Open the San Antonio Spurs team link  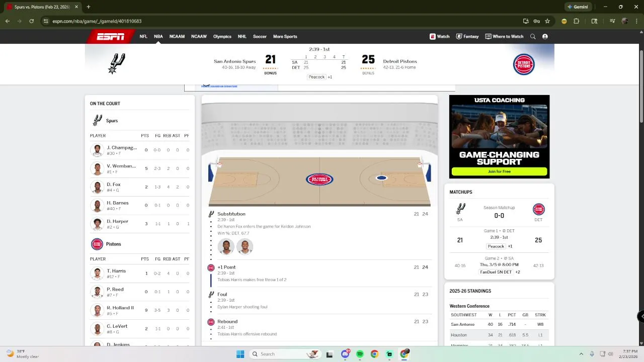234,61
